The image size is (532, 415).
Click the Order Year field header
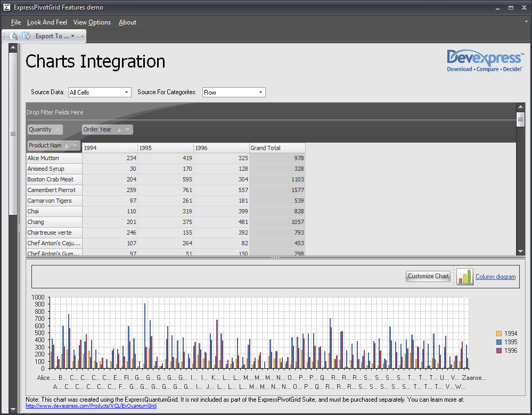tap(107, 129)
